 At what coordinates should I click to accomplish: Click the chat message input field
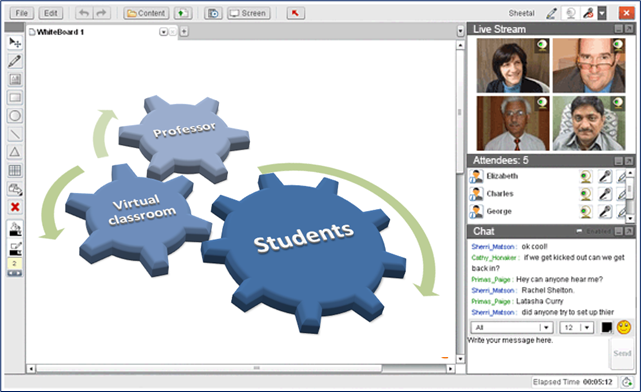(538, 353)
